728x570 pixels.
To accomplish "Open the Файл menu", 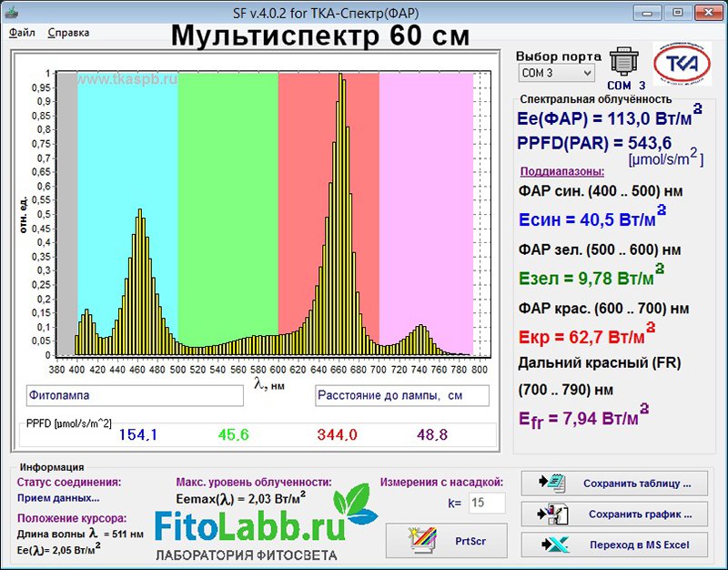I will [23, 32].
